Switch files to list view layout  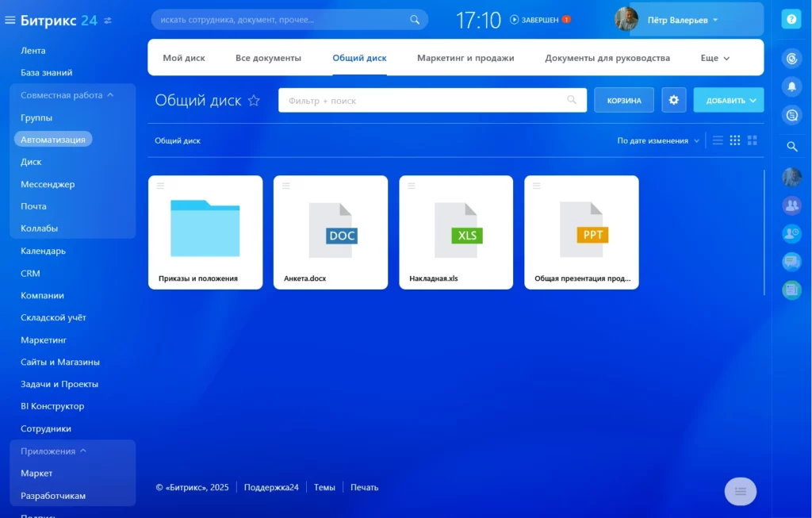717,140
